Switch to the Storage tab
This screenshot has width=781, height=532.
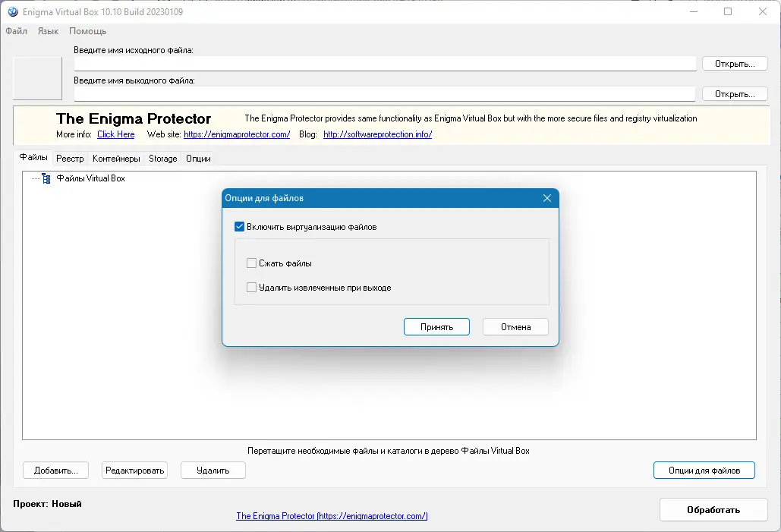click(x=163, y=159)
